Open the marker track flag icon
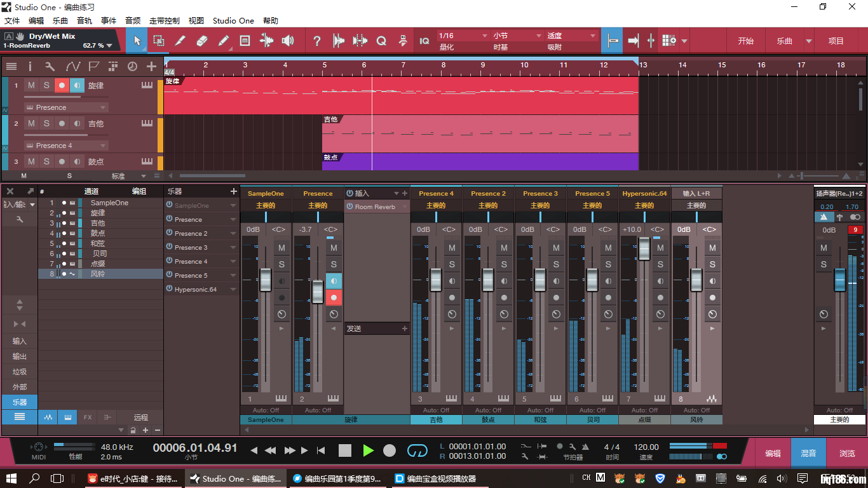The height and width of the screenshot is (488, 868). point(93,66)
